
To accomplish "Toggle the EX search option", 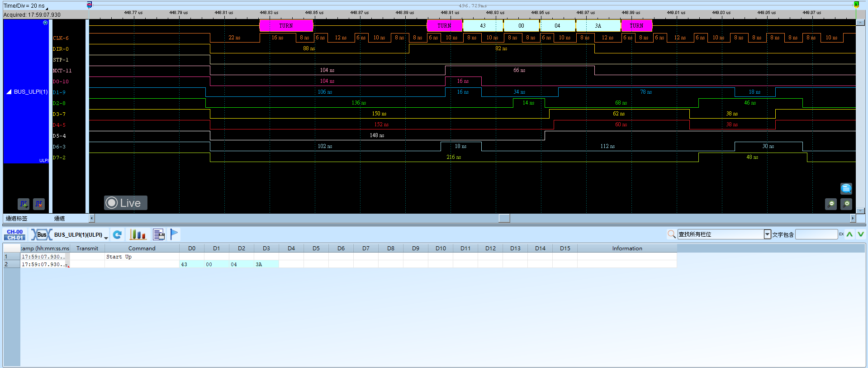I will point(841,234).
